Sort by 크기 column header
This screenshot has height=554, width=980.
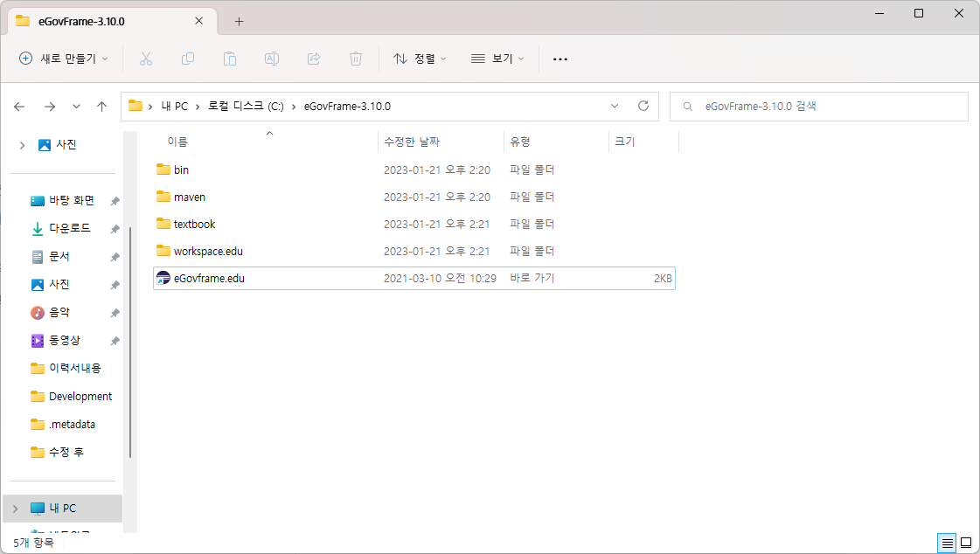624,142
